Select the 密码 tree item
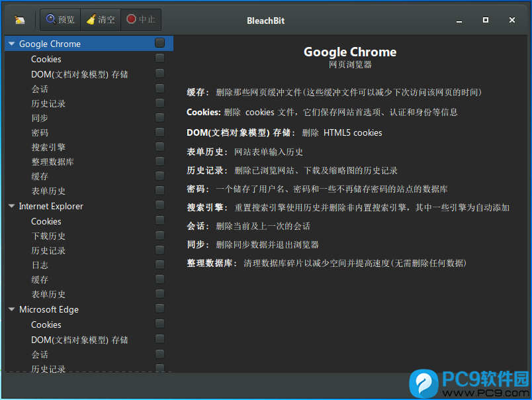The width and height of the screenshot is (532, 400). (x=40, y=132)
